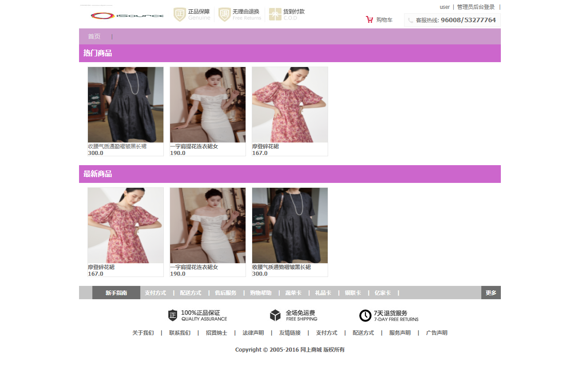Click 一字肩提花连衣裙女 title under 热门商品
The image size is (575, 392).
[x=194, y=147]
